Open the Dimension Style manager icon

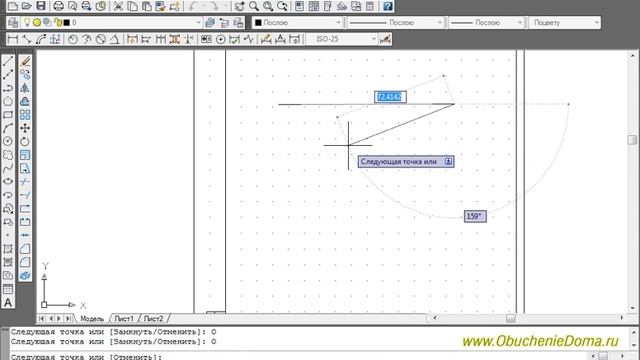(x=385, y=39)
